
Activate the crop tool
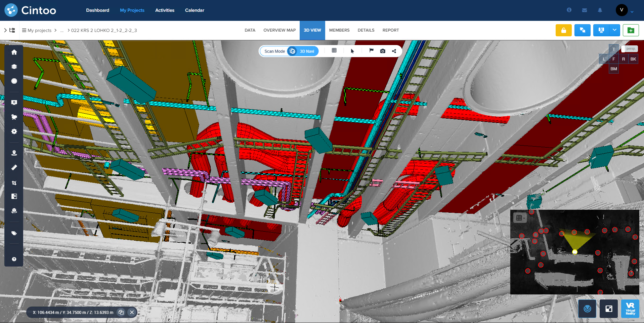pyautogui.click(x=14, y=183)
